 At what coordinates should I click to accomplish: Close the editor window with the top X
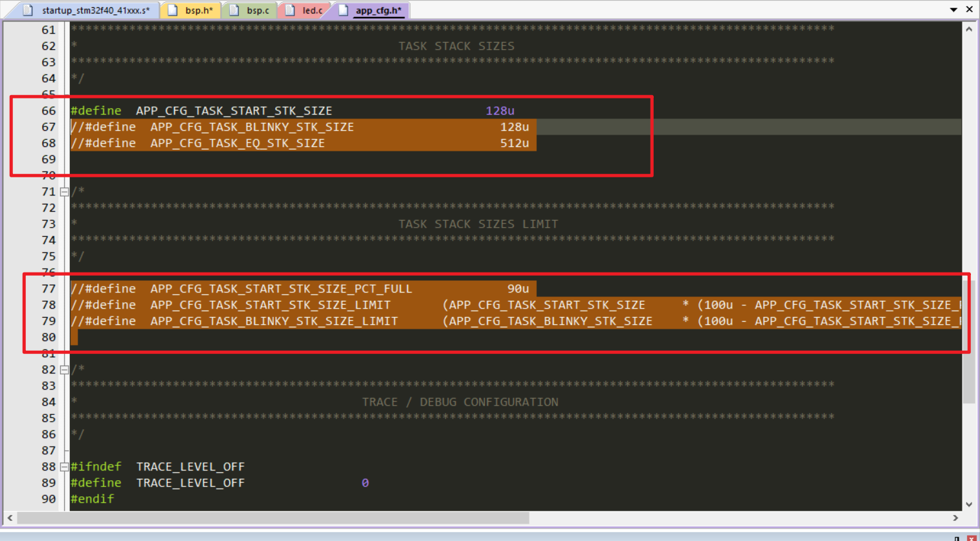tap(969, 10)
